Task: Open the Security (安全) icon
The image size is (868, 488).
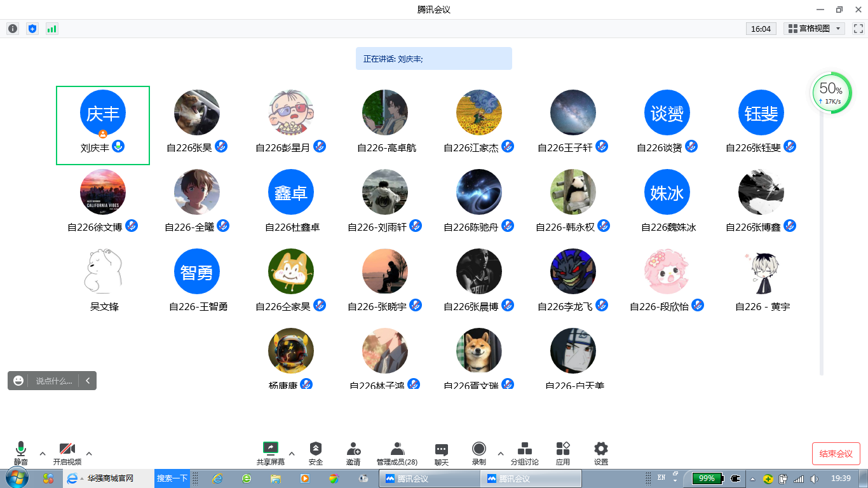Action: tap(316, 453)
